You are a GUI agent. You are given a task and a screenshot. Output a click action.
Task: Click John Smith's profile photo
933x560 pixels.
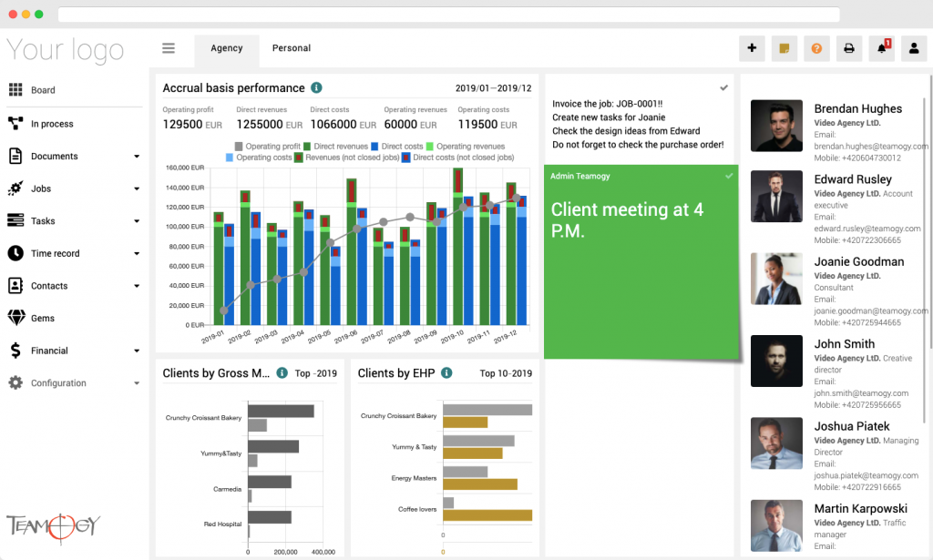click(x=776, y=361)
